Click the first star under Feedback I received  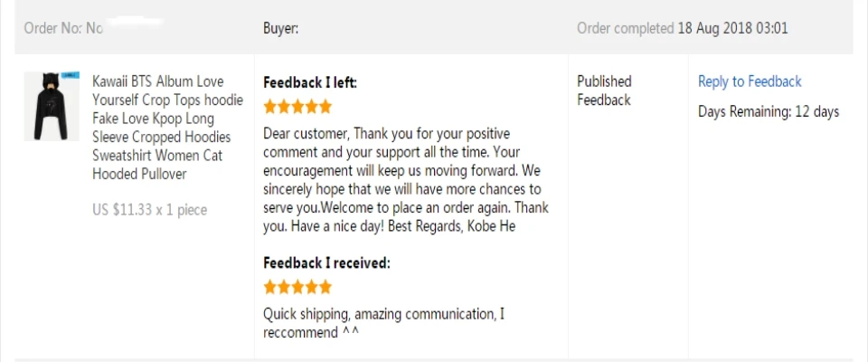coord(270,287)
